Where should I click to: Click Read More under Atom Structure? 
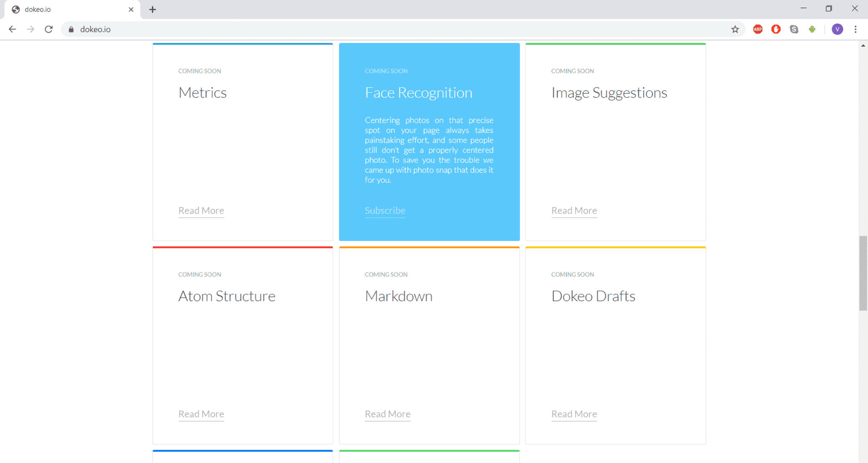click(201, 414)
